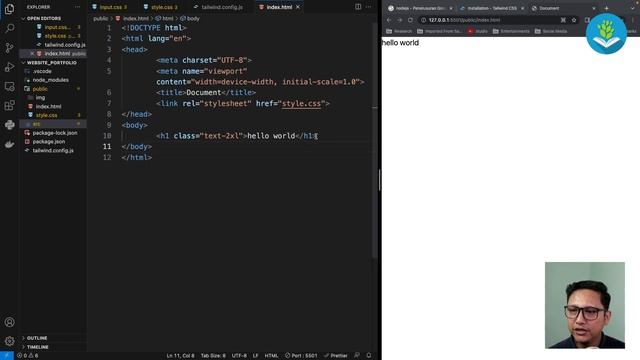Image resolution: width=640 pixels, height=360 pixels.
Task: Click the editor vertical scrollbar
Action: point(375,141)
